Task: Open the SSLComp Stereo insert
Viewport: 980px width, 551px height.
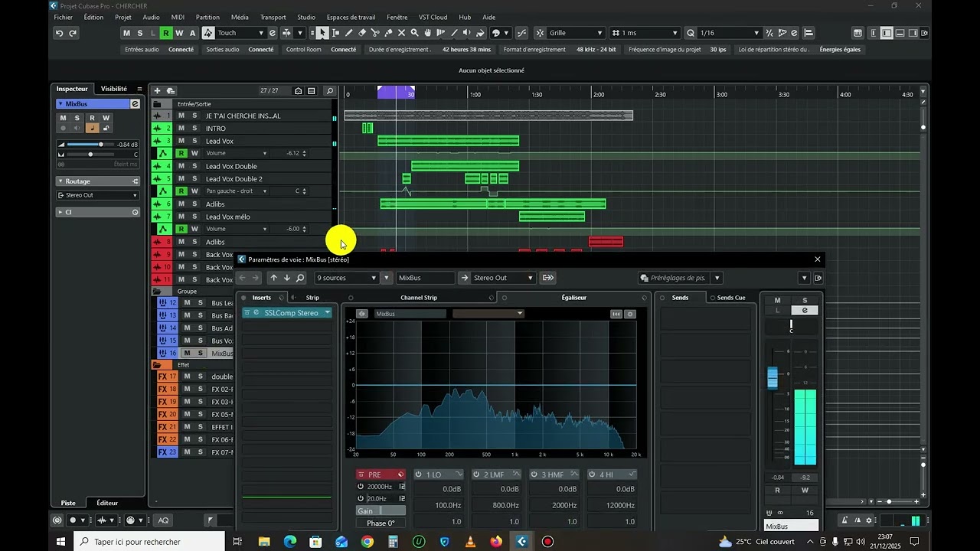Action: point(291,313)
